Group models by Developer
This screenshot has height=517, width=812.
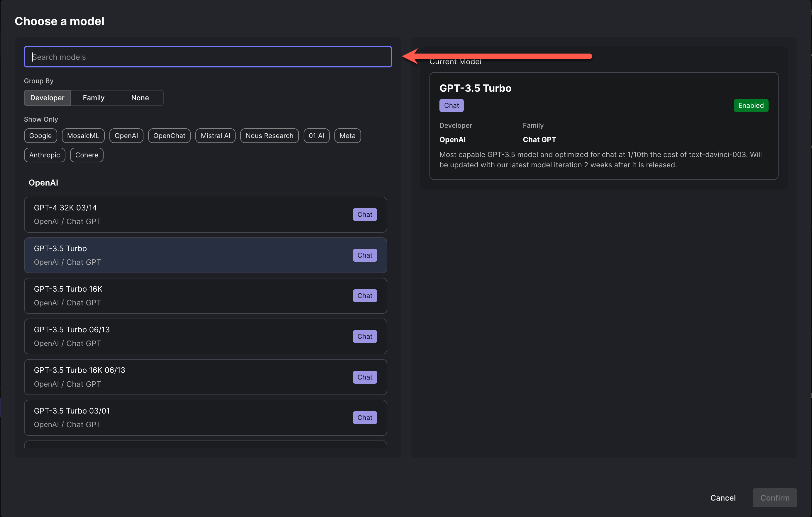coord(47,98)
